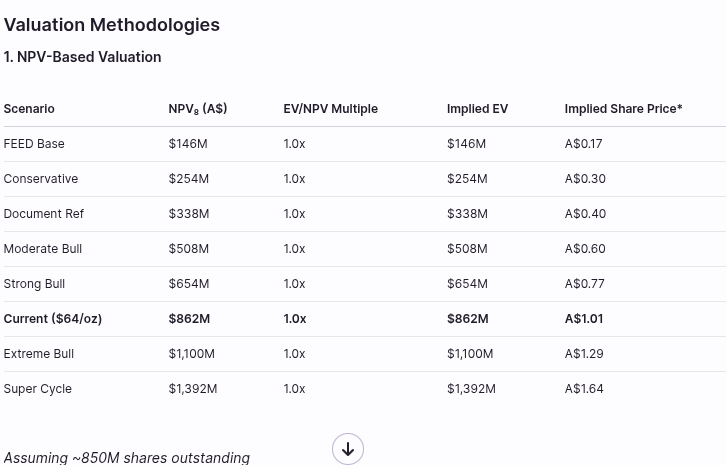Viewport: 726px width, 465px height.
Task: Click the Super Cycle scenario label
Action: (x=38, y=389)
